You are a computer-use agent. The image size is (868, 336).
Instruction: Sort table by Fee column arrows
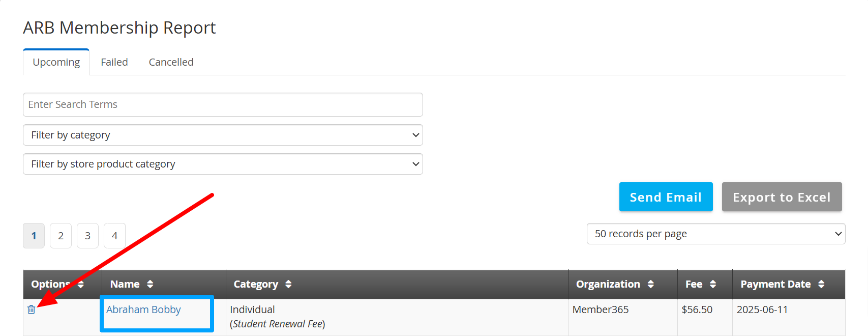pyautogui.click(x=713, y=284)
